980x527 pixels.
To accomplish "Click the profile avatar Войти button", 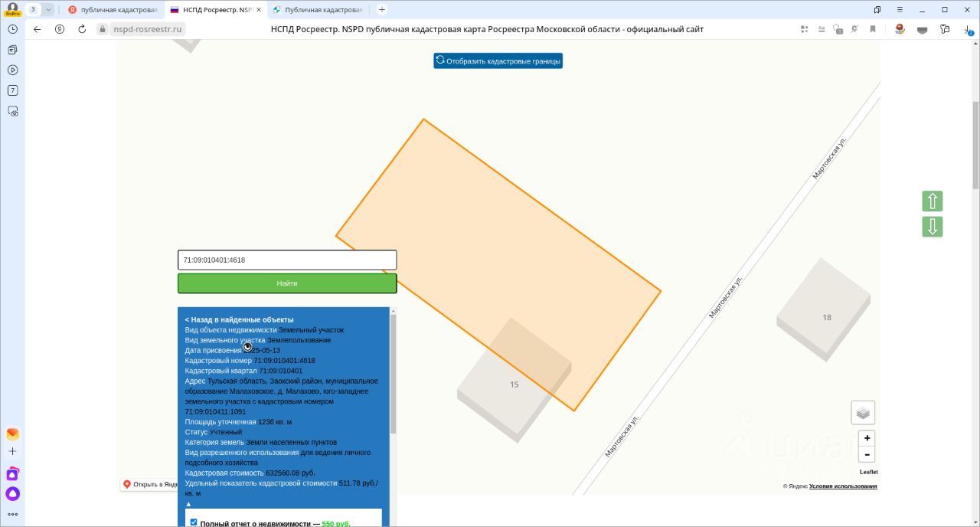I will click(12, 9).
